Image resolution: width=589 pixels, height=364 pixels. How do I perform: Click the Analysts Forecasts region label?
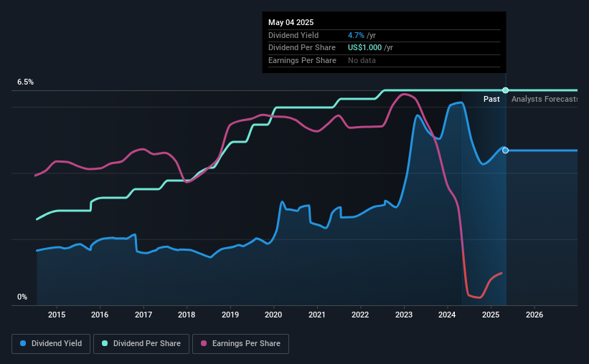(x=545, y=99)
